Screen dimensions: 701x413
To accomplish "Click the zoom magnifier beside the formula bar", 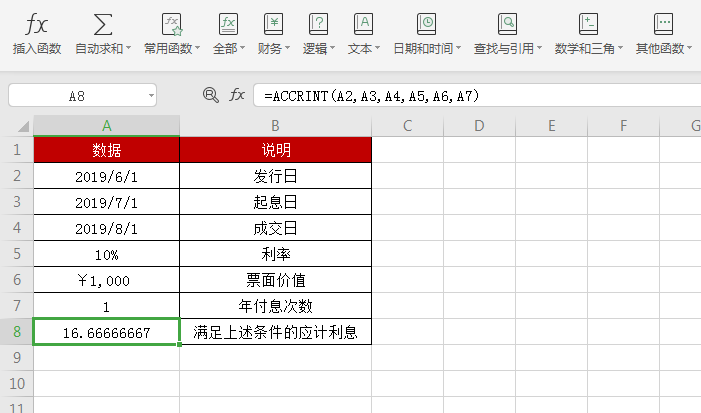I will pos(210,95).
